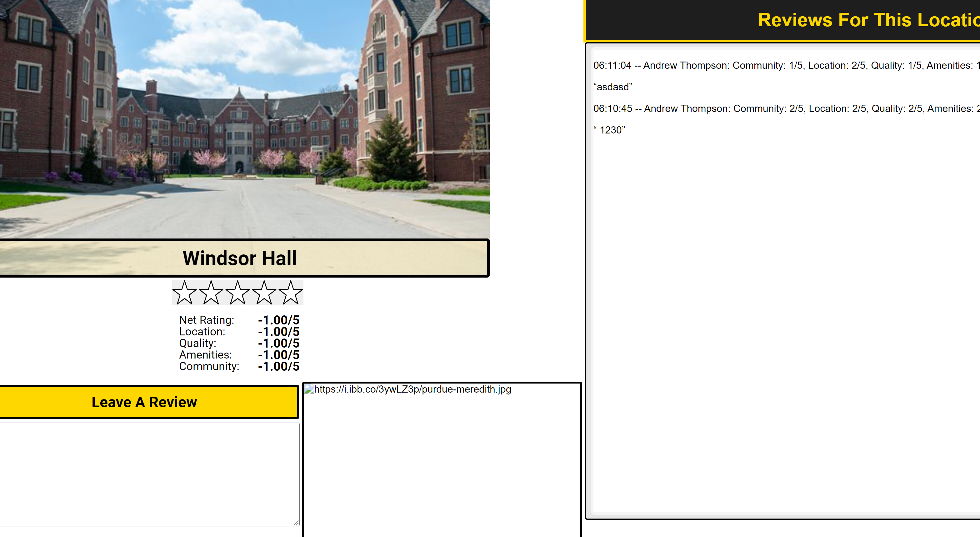Select the third rating star
Image resolution: width=980 pixels, height=537 pixels.
click(238, 293)
